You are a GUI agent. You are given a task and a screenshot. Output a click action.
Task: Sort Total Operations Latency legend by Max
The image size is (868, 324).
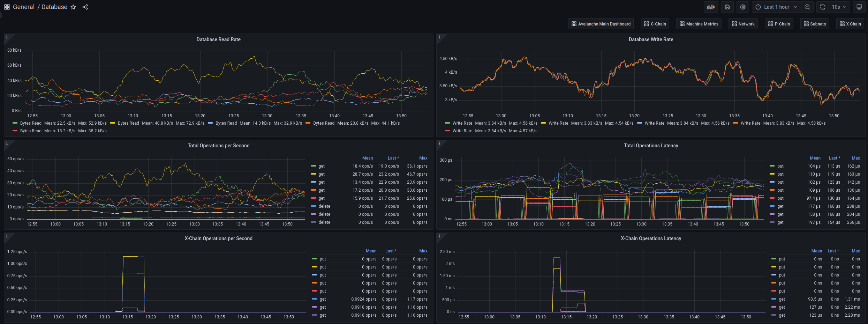pos(855,158)
